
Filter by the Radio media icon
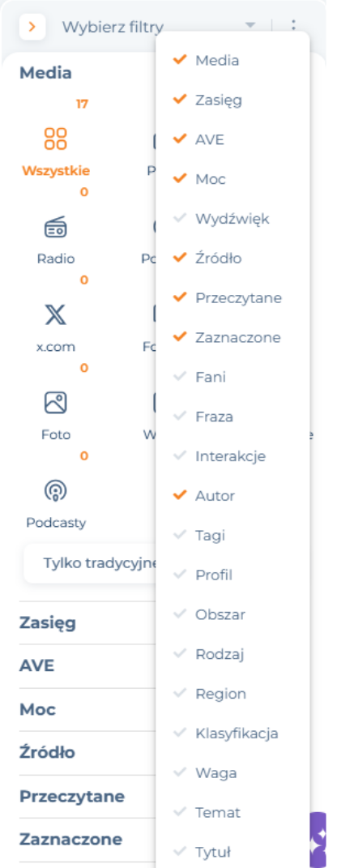(55, 228)
